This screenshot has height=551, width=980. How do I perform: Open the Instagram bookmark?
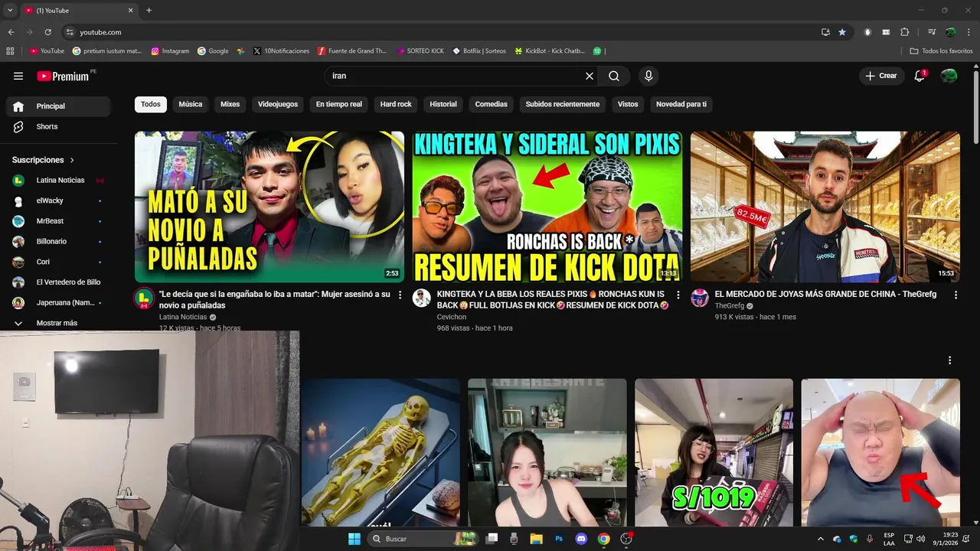[170, 51]
